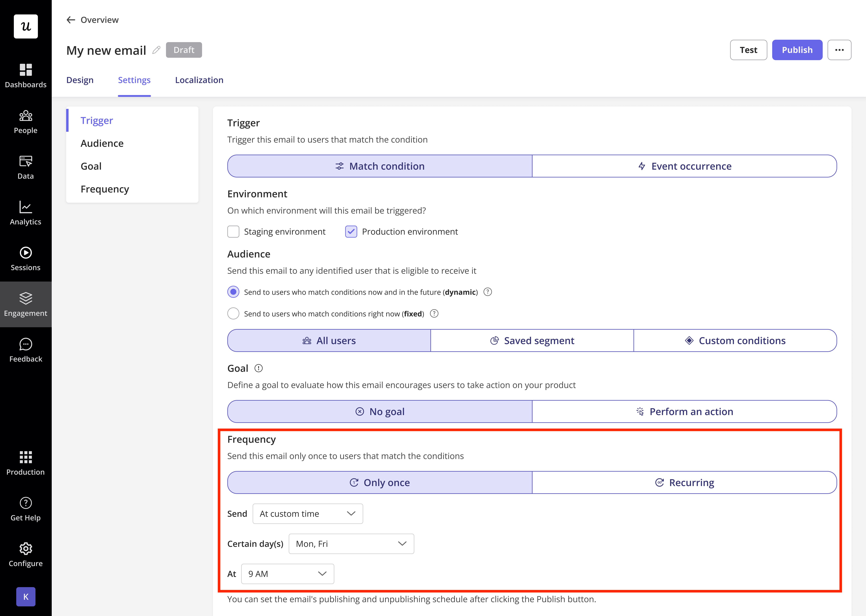The image size is (866, 616).
Task: Select the Event occurrence trigger
Action: 684,166
